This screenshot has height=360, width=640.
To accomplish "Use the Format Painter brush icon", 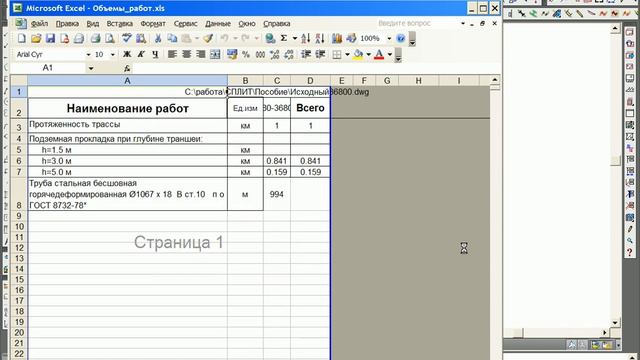I will 208,38.
